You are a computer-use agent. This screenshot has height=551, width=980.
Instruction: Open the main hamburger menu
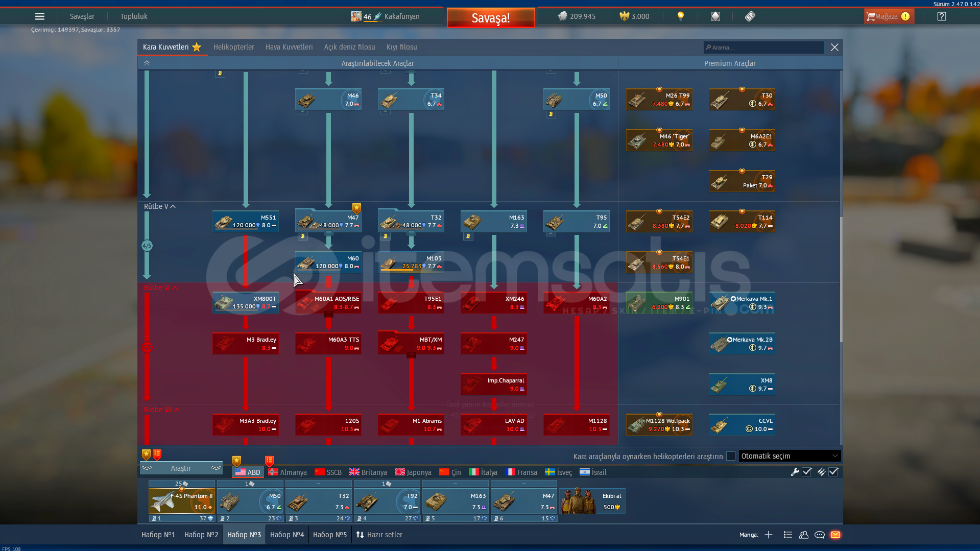pyautogui.click(x=39, y=16)
